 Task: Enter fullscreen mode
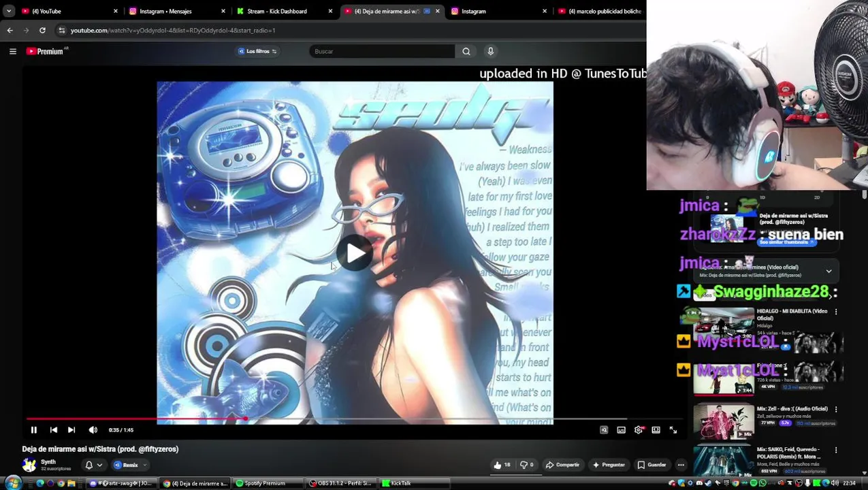(673, 430)
